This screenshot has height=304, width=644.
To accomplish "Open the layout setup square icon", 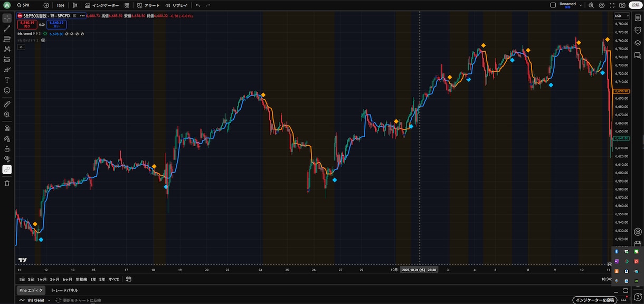I will coord(553,5).
